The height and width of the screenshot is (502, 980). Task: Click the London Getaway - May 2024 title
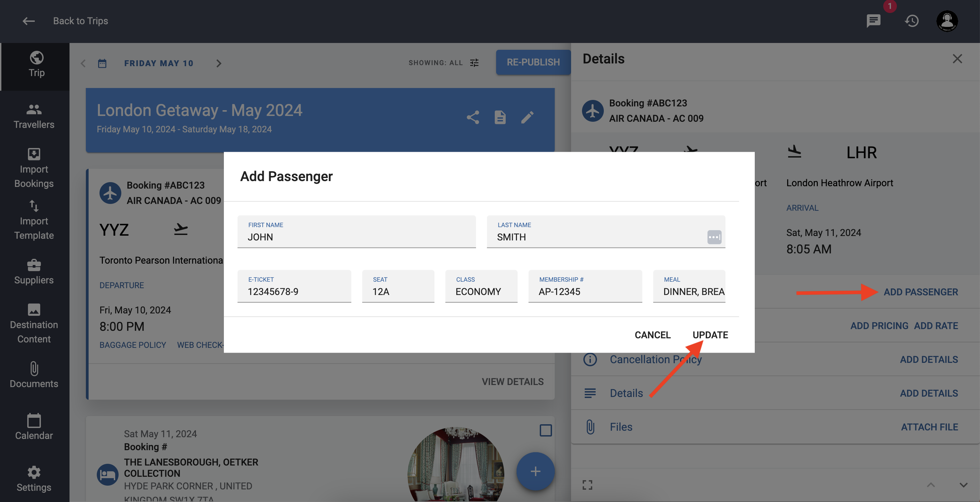point(199,110)
